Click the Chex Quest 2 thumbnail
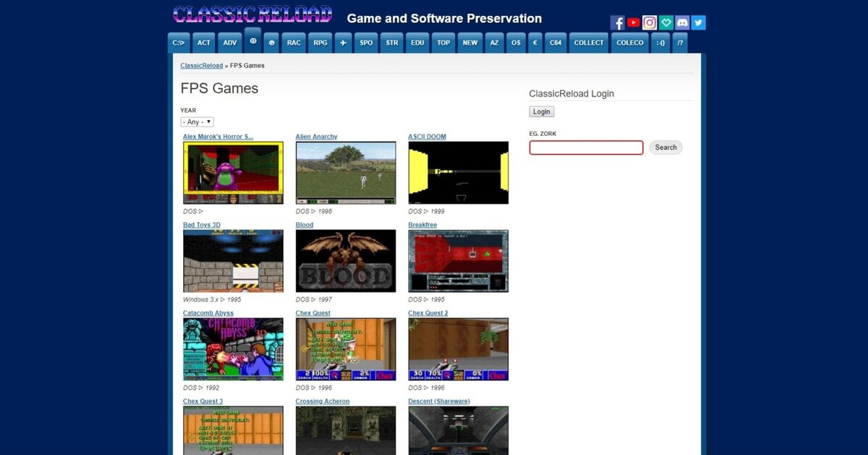Screen dimensions: 868x455 click(459, 349)
